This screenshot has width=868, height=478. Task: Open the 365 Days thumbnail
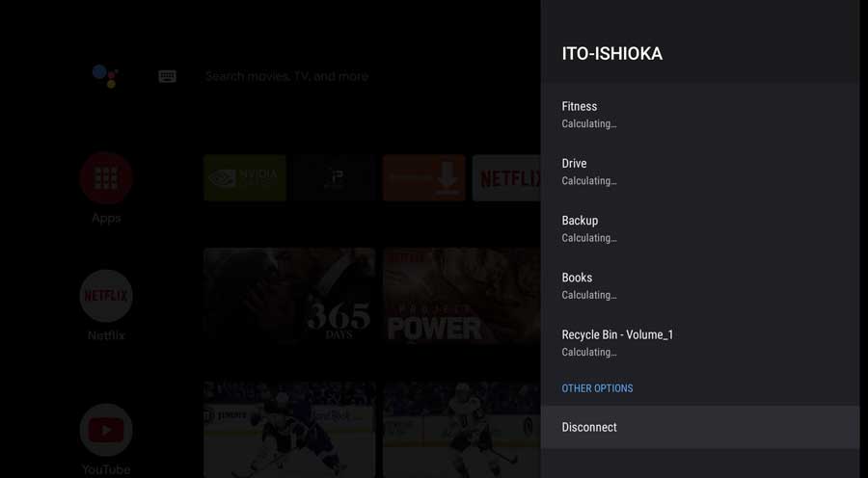tap(289, 294)
